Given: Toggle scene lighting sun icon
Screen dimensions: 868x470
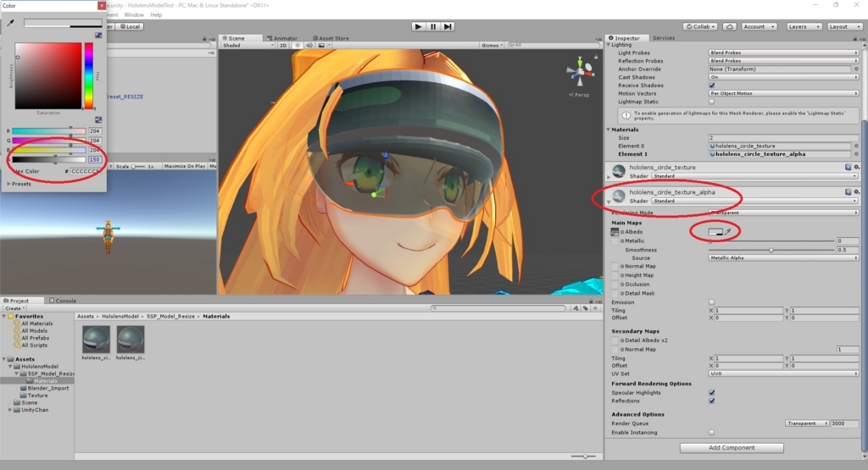Looking at the screenshot, I should coord(298,46).
